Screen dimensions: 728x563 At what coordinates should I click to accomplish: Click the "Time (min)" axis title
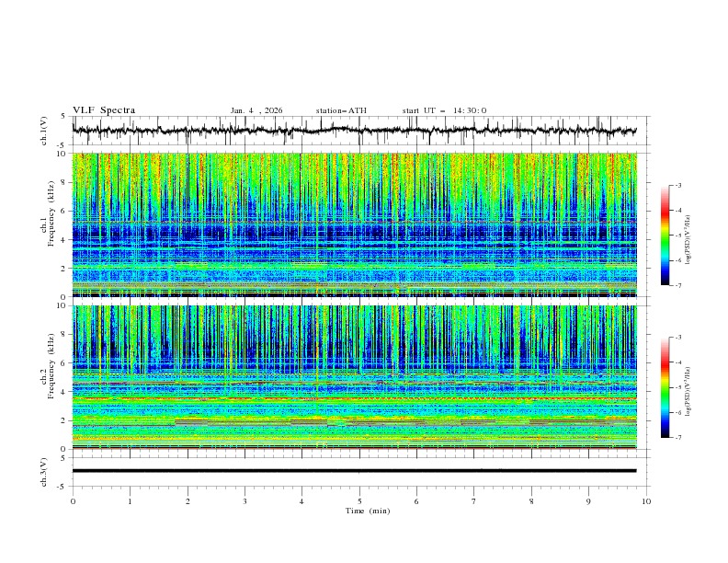coord(368,511)
